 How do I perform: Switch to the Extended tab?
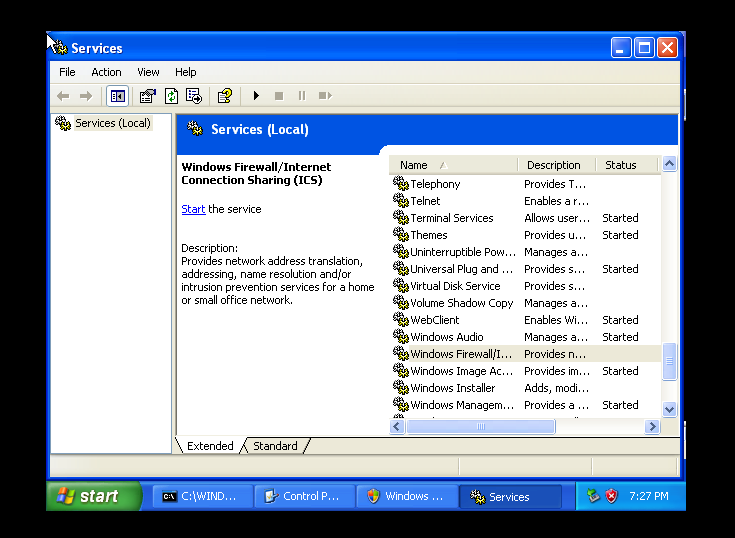point(210,446)
